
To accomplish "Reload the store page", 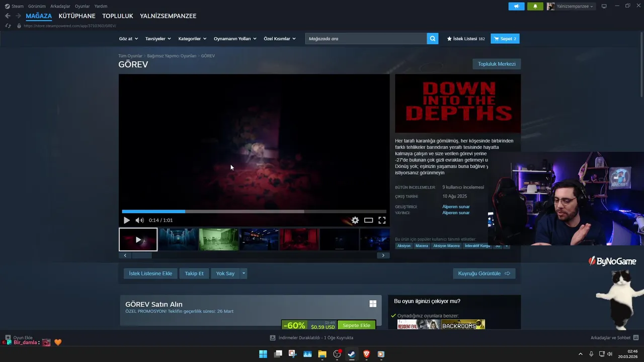I will click(8, 26).
